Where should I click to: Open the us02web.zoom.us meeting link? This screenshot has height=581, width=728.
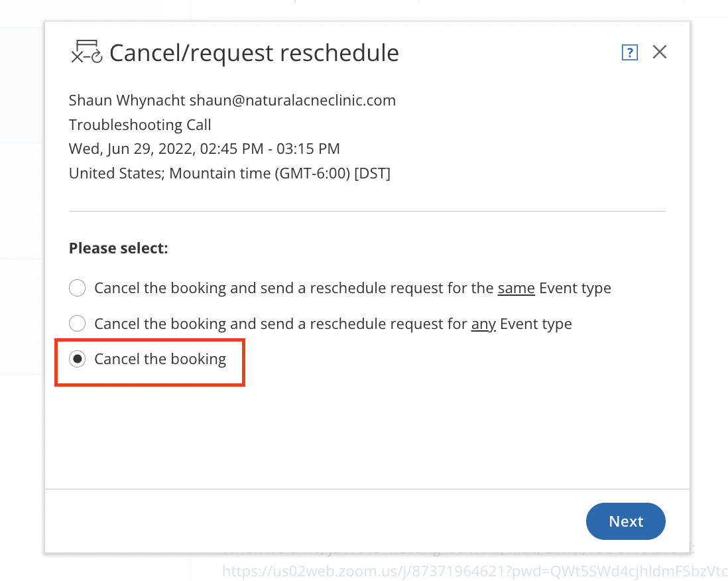coord(475,571)
